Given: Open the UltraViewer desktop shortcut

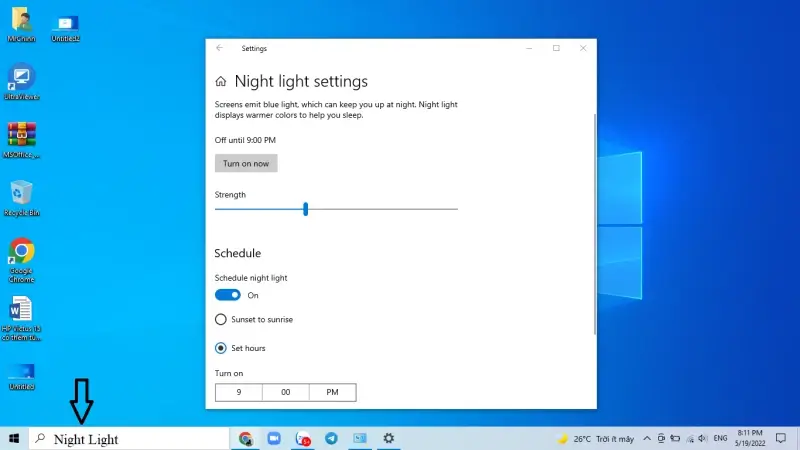Looking at the screenshot, I should coord(21,77).
